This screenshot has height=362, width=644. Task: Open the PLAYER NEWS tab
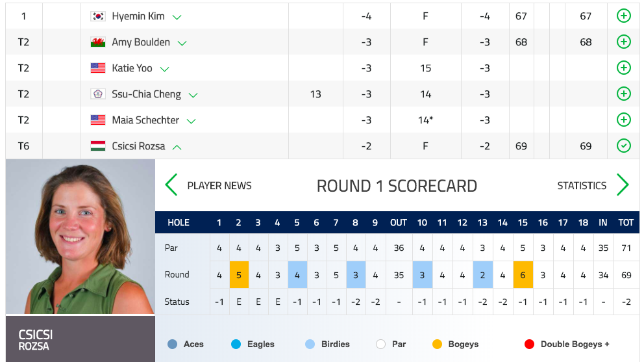coord(219,185)
